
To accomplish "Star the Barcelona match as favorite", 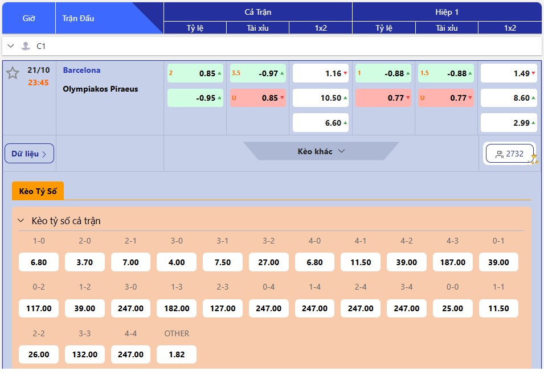I will click(13, 73).
